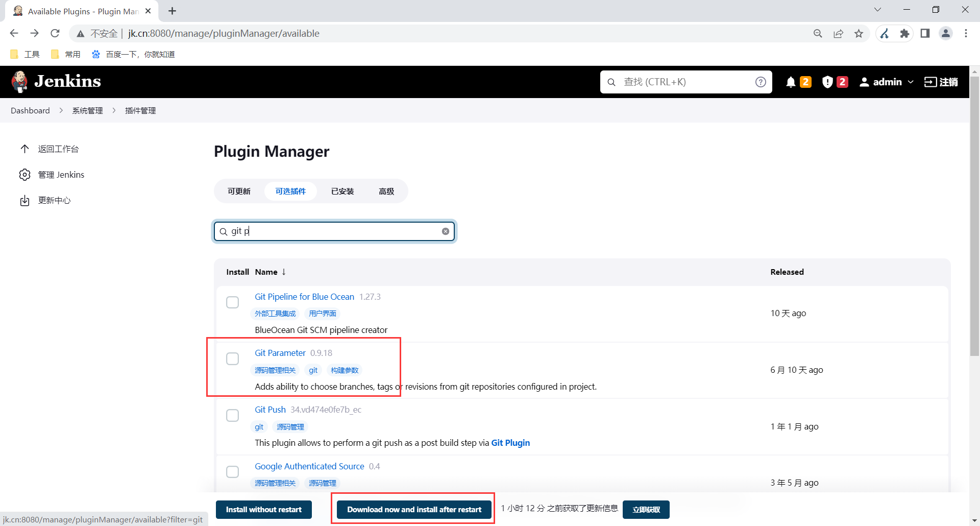Focus Jenkins global search box

[685, 82]
